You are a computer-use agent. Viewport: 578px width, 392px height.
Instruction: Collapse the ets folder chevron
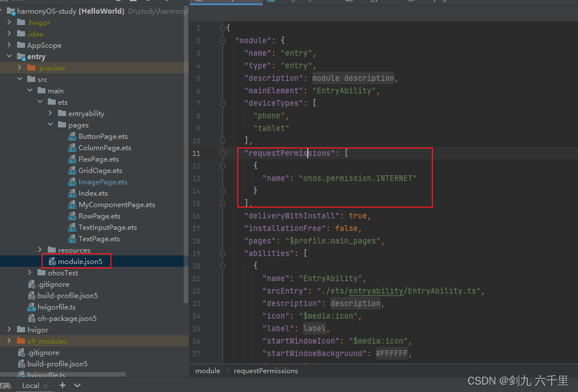[40, 102]
